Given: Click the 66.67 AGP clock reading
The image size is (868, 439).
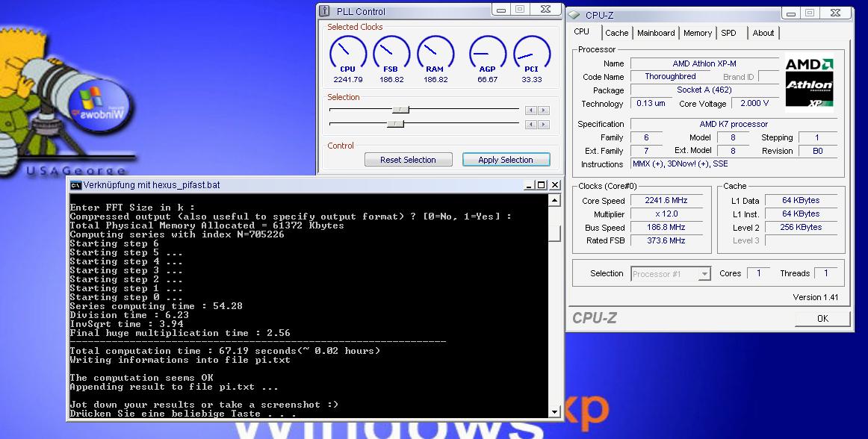Looking at the screenshot, I should [487, 80].
